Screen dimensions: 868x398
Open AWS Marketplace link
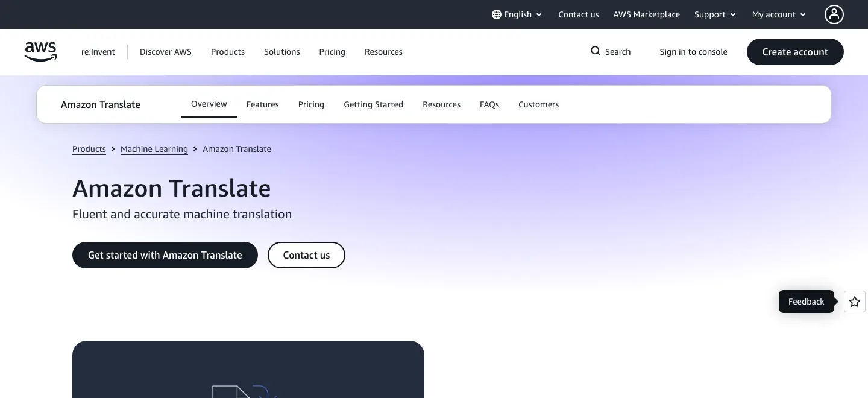click(646, 14)
